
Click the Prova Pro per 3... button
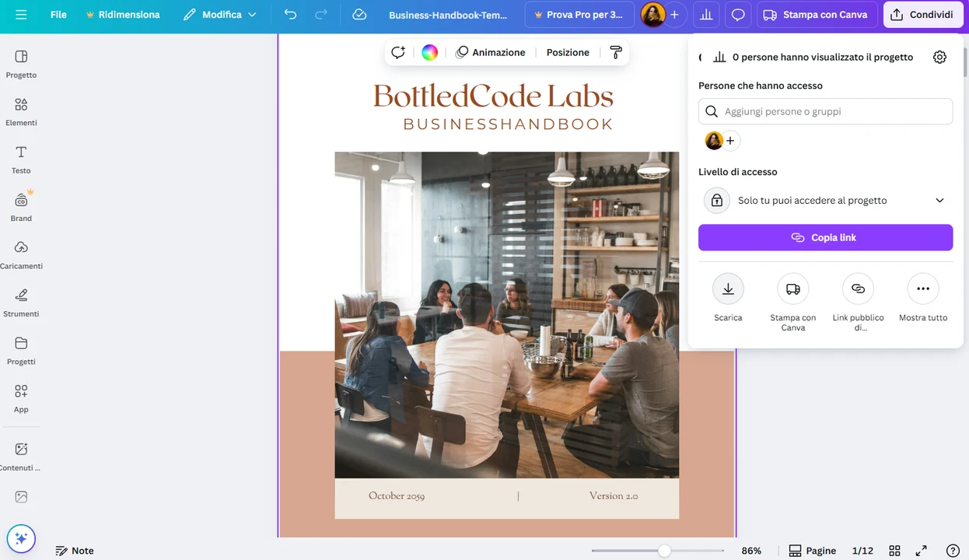579,15
